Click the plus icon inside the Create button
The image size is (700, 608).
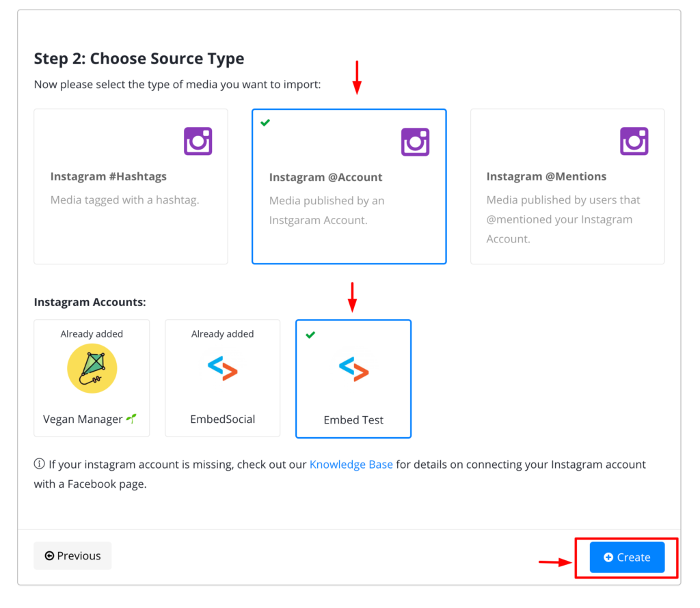(608, 557)
